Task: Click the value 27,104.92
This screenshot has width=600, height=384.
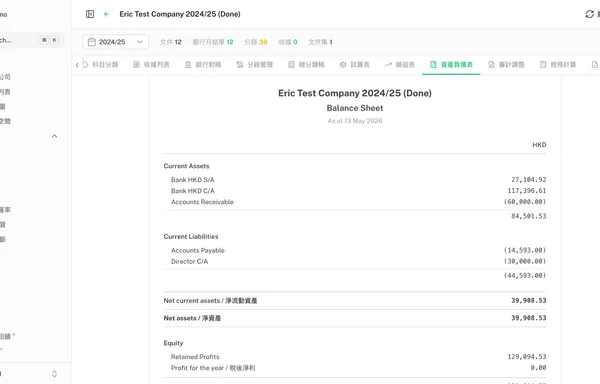Action: point(528,180)
